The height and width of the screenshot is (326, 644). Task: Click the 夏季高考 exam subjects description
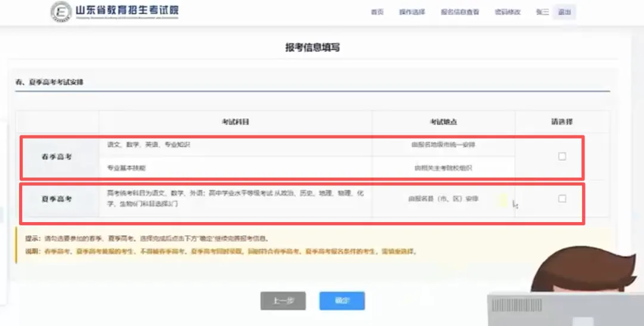pos(236,198)
